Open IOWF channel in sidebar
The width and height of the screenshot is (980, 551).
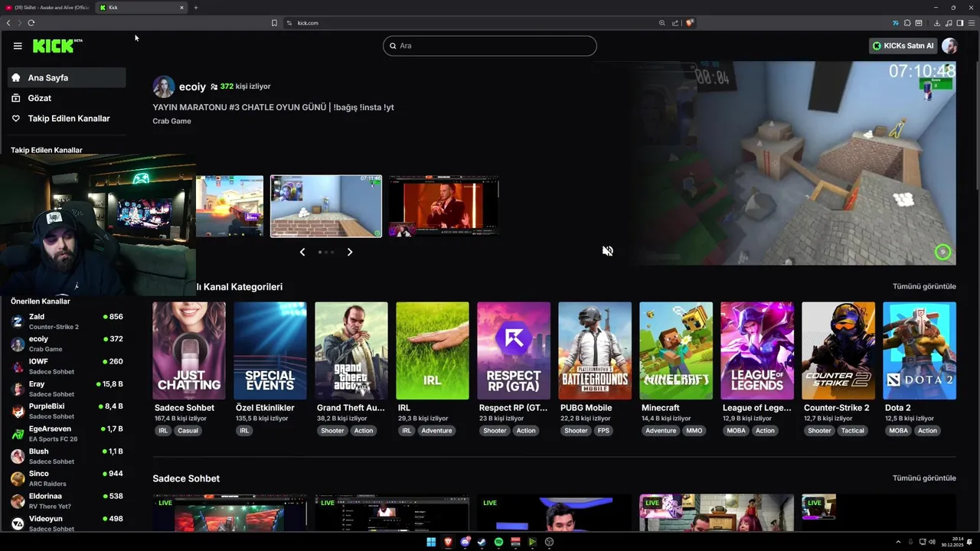[x=67, y=366]
